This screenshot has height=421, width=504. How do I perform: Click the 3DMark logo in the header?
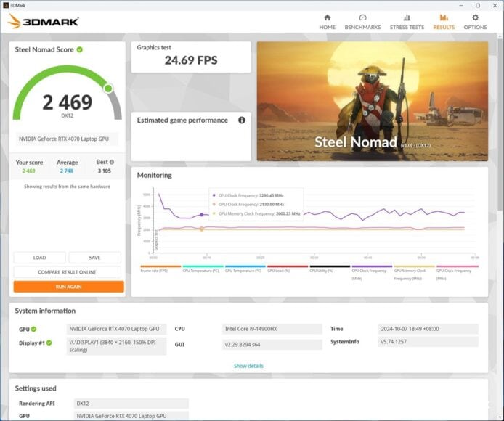[44, 21]
